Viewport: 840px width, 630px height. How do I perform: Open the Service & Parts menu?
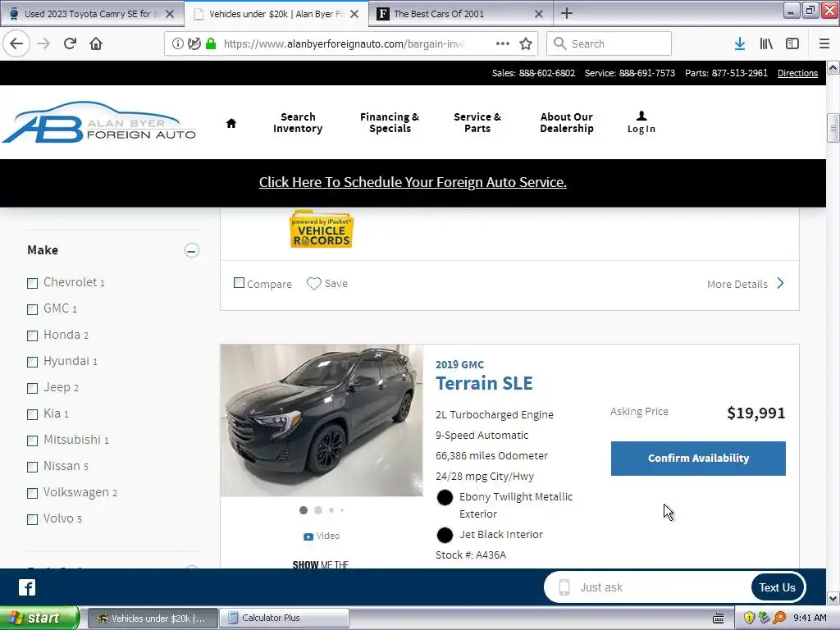[x=477, y=123]
